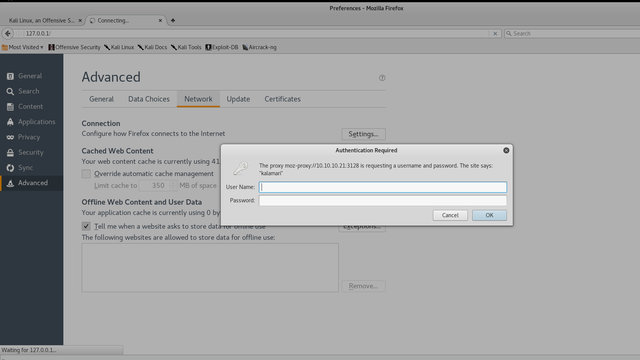Image resolution: width=640 pixels, height=360 pixels.
Task: Toggle 'Tell me when a website asks' checkbox
Action: pyautogui.click(x=86, y=226)
